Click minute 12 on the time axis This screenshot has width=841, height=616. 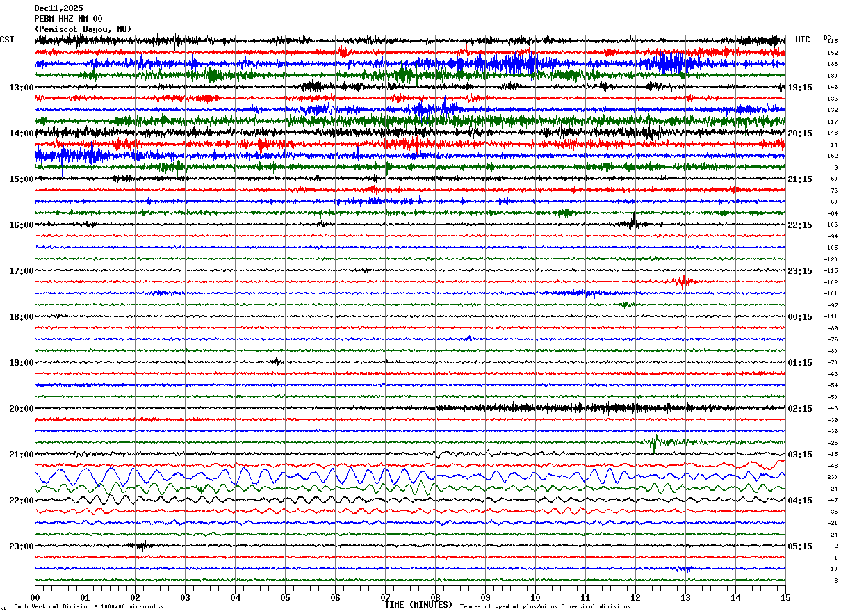point(635,597)
